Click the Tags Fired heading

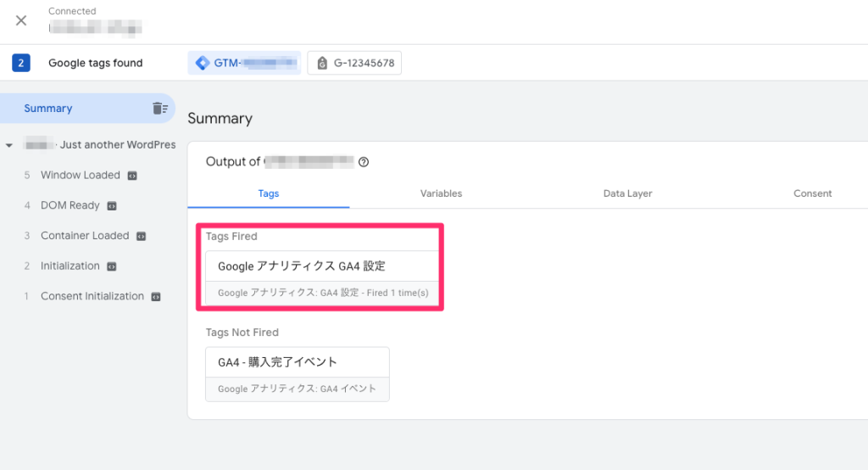[231, 237]
